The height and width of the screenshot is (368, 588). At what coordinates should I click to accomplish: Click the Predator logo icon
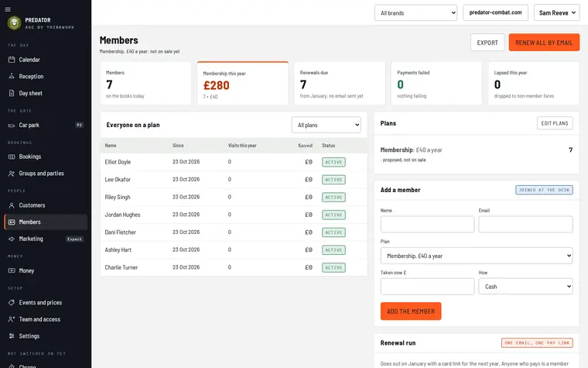(x=14, y=23)
